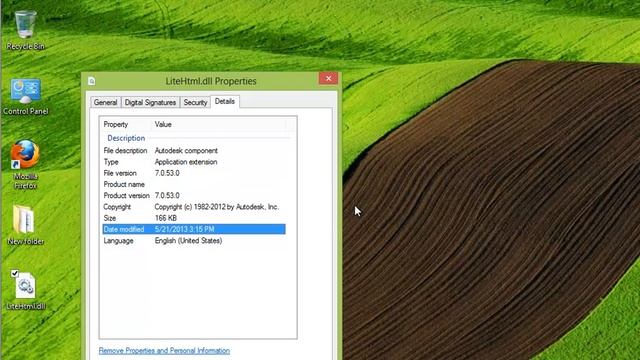Click the value 5/21/2013 3:15 PM
Image resolution: width=640 pixels, height=360 pixels.
184,229
